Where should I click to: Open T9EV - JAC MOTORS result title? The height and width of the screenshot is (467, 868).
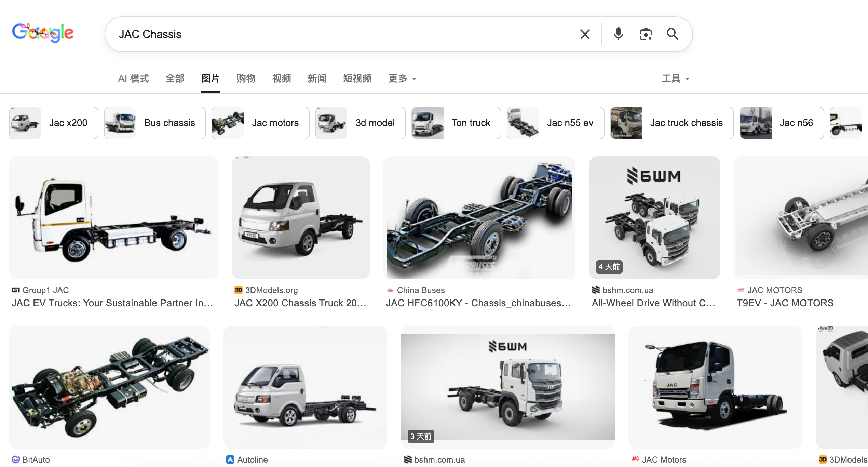[785, 303]
